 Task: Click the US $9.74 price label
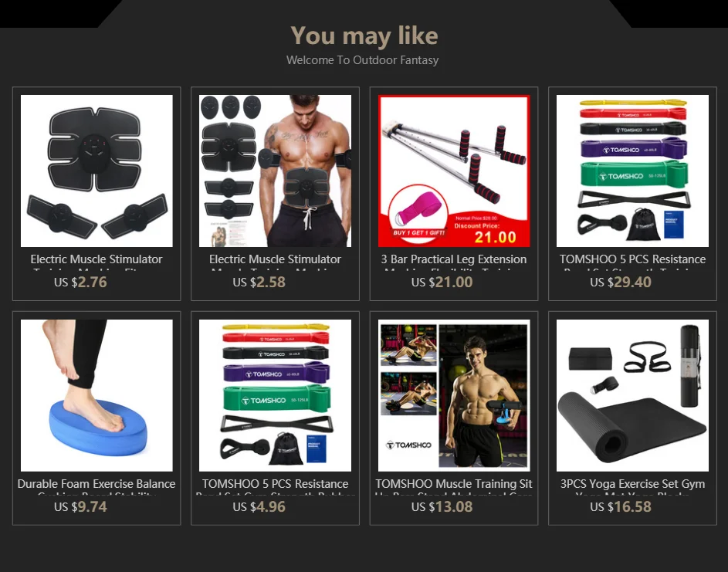click(80, 507)
